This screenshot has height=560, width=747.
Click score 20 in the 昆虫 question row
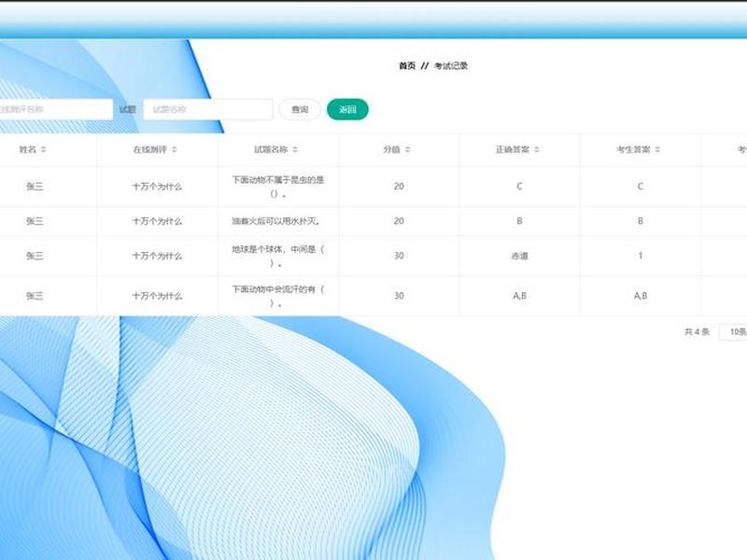399,187
